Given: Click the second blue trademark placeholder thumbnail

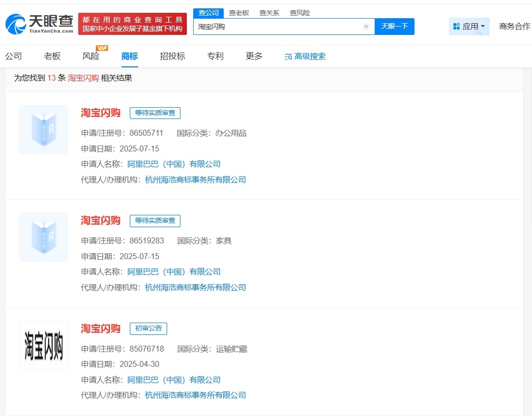Looking at the screenshot, I should tap(43, 237).
